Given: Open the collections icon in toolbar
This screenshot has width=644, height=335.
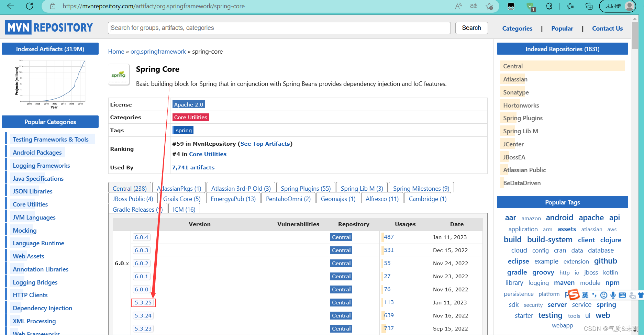Looking at the screenshot, I should (589, 6).
